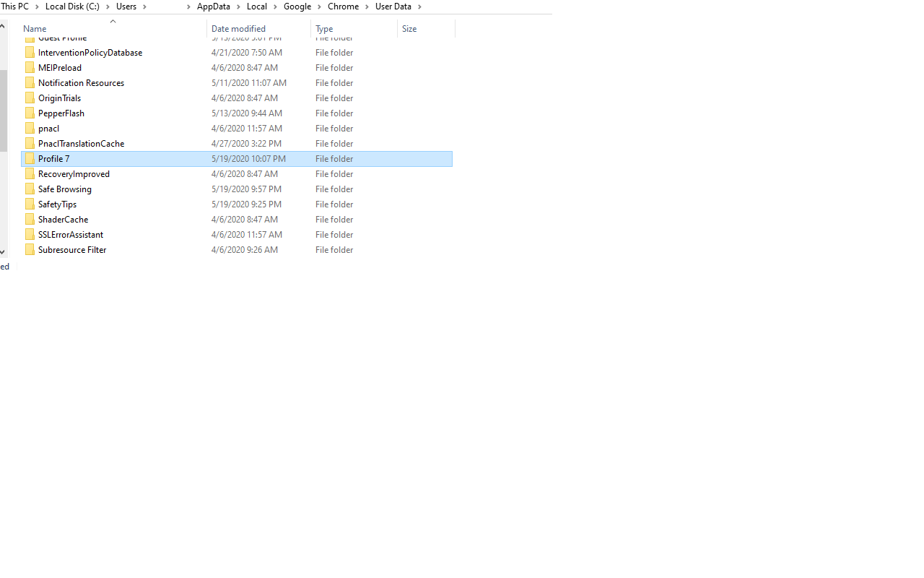Screen dimensions: 924x578
Task: Expand the chevron after User Data breadcrumb
Action: (x=419, y=7)
